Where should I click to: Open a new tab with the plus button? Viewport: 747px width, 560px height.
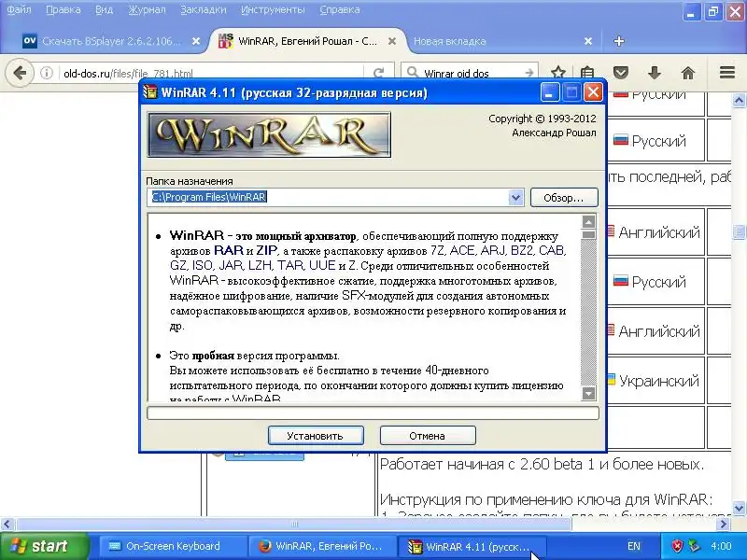(619, 41)
